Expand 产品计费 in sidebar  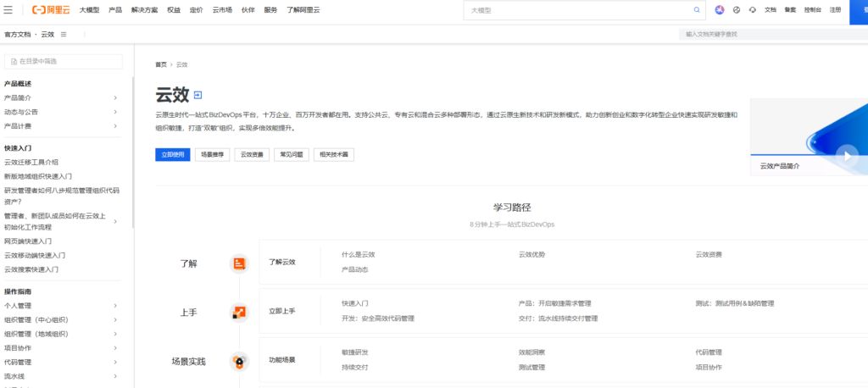(x=115, y=126)
